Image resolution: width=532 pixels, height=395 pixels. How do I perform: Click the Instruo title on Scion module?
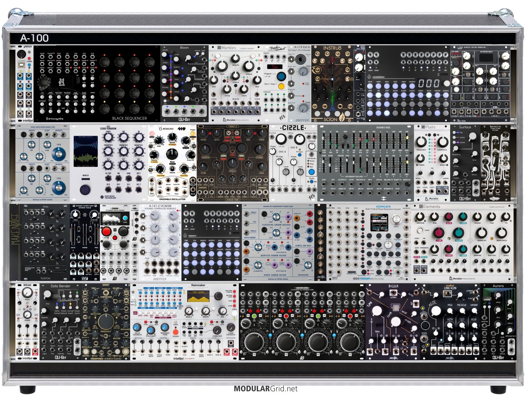tap(332, 48)
